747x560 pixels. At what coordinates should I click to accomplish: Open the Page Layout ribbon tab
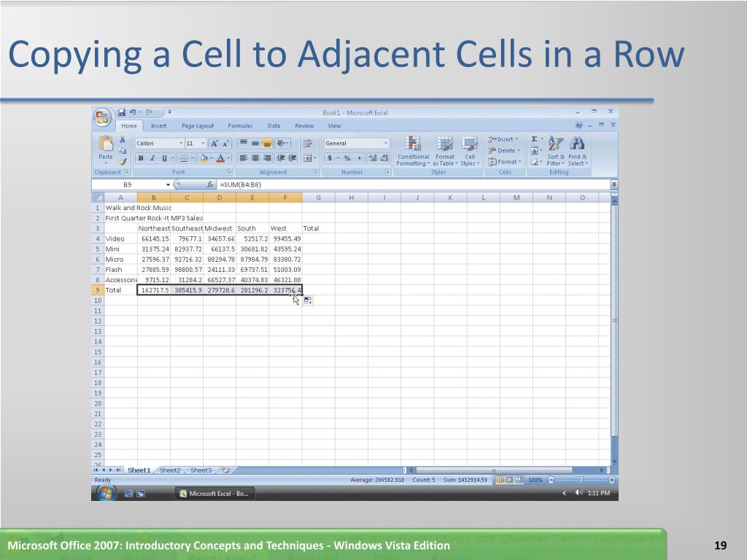click(198, 125)
